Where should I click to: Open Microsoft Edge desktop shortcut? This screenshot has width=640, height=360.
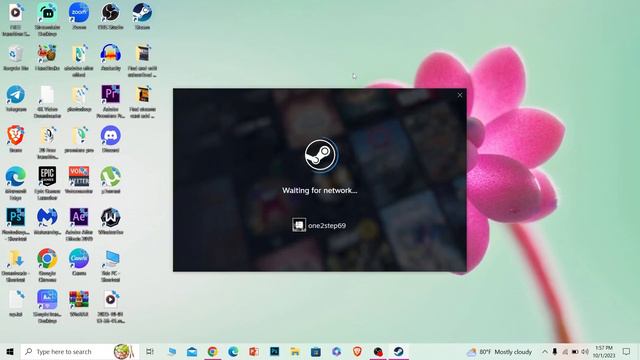16,183
